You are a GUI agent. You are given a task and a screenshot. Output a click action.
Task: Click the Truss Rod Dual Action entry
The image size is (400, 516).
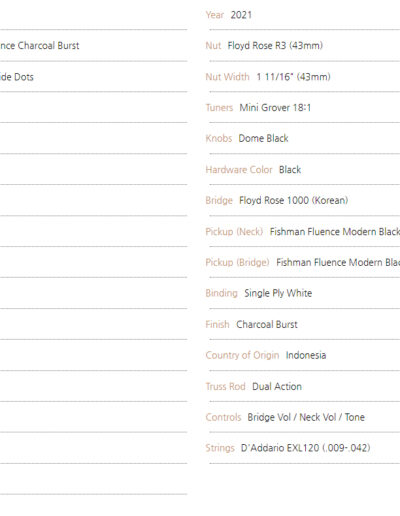click(253, 386)
